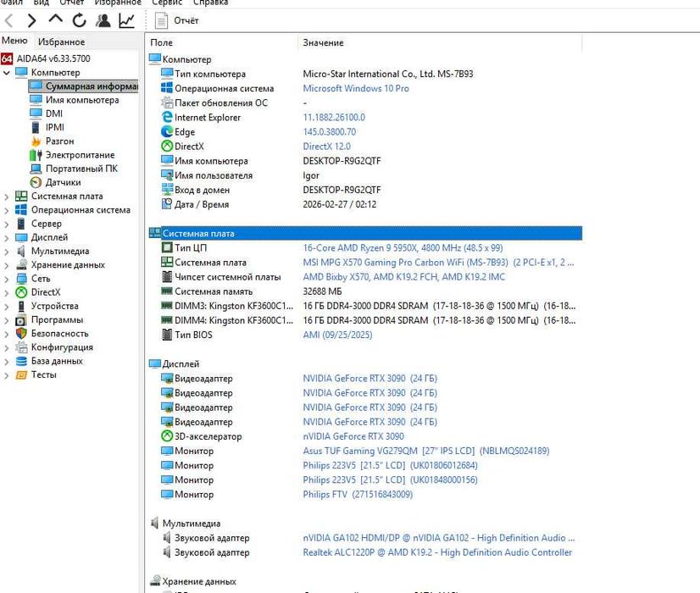The height and width of the screenshot is (593, 700).
Task: Open the graph chart toolbar icon
Action: click(x=127, y=20)
